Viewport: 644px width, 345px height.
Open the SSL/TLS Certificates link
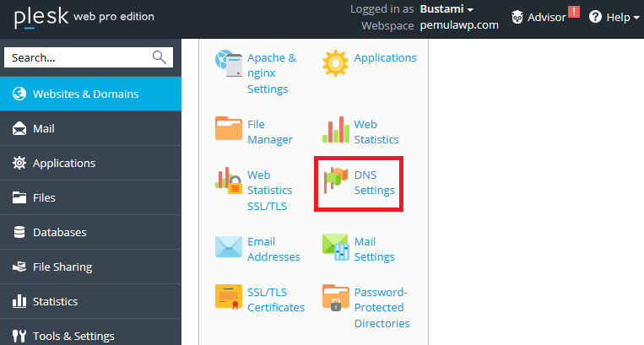276,300
